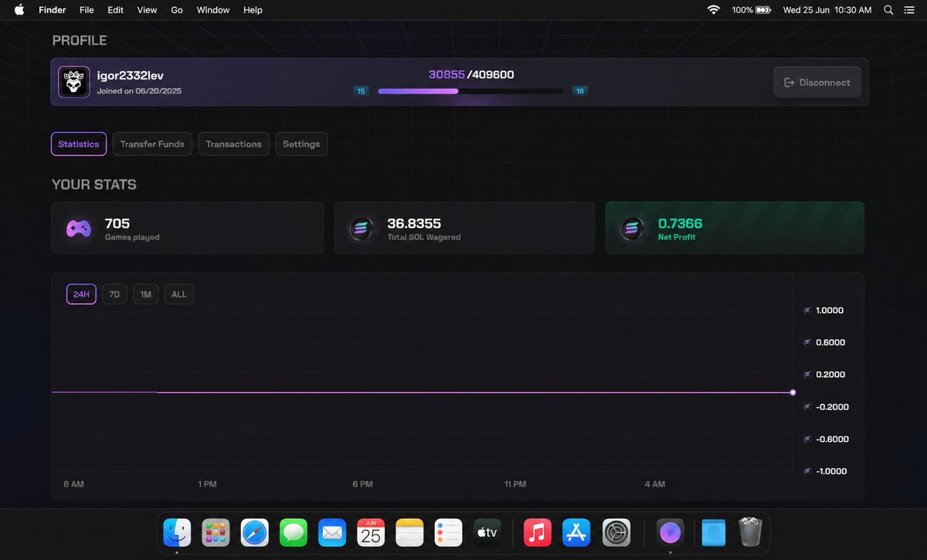Open the Trash in dock

(749, 532)
